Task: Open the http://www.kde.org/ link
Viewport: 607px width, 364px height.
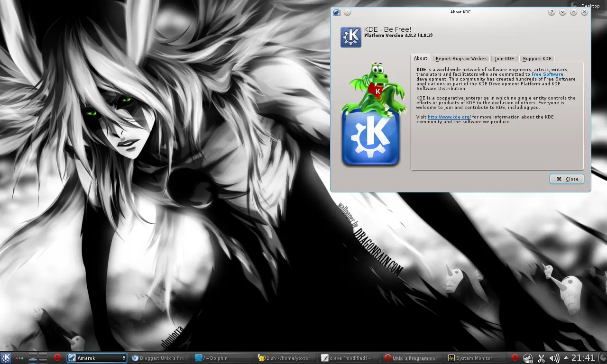Action: tap(449, 117)
